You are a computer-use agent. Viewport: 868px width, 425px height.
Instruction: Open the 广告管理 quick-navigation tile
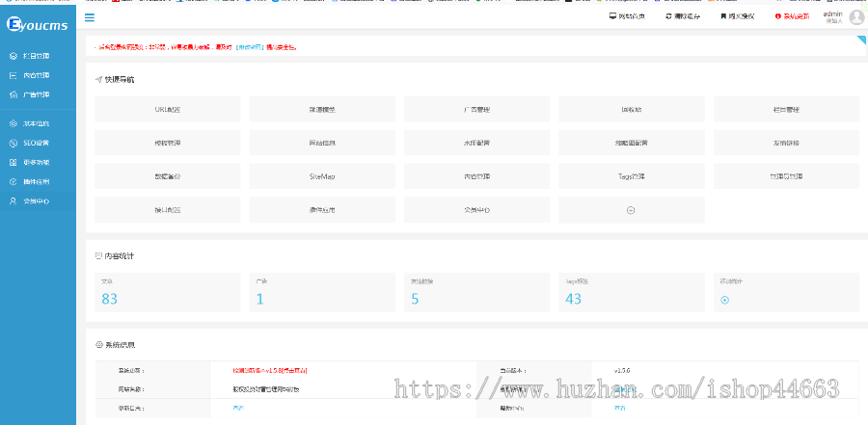(476, 109)
